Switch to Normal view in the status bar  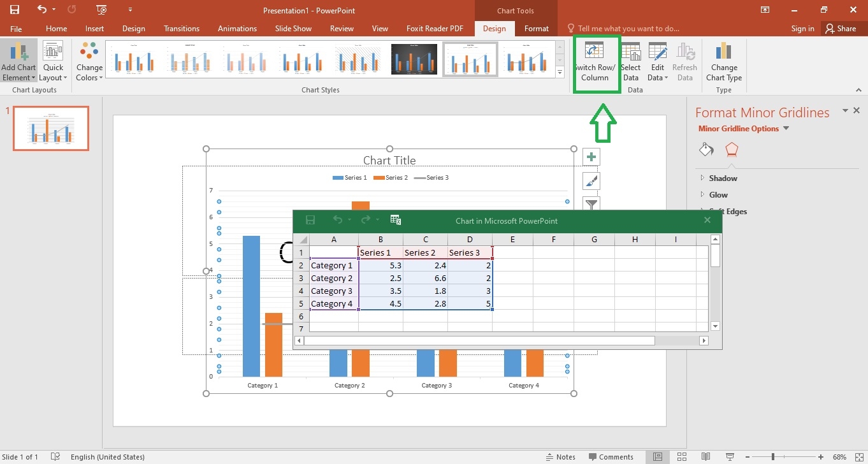[x=658, y=457]
